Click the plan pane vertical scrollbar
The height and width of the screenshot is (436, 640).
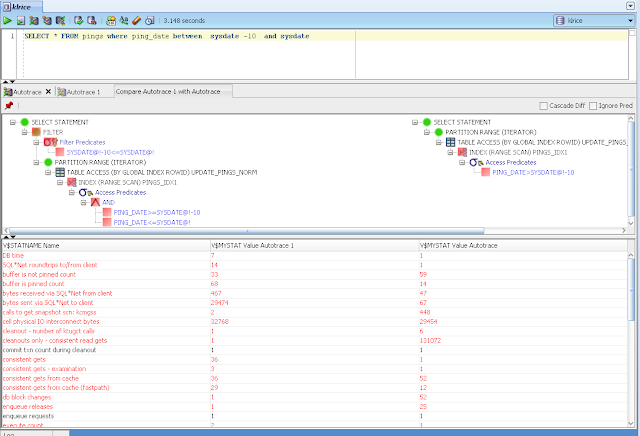631,167
